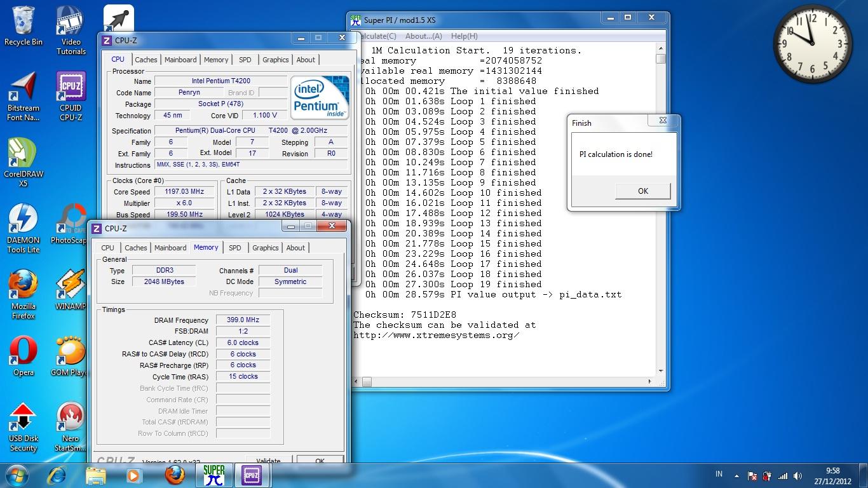Click the CAS# Latency 6.0 clocks value
This screenshot has width=868, height=488.
[243, 342]
